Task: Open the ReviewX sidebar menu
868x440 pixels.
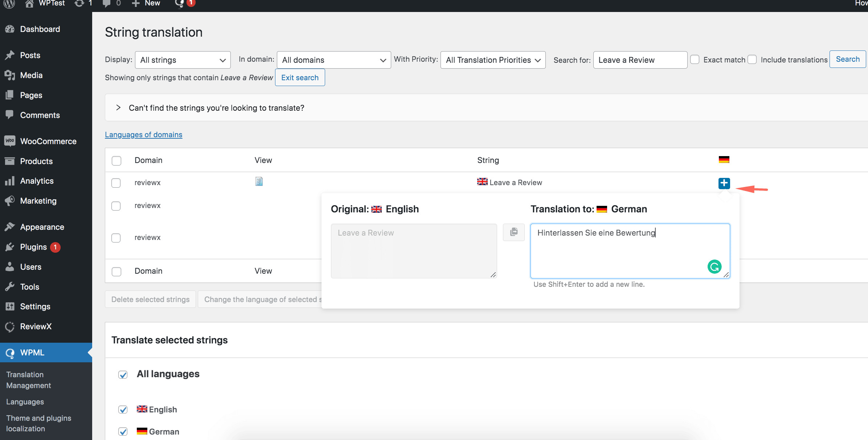Action: coord(36,326)
